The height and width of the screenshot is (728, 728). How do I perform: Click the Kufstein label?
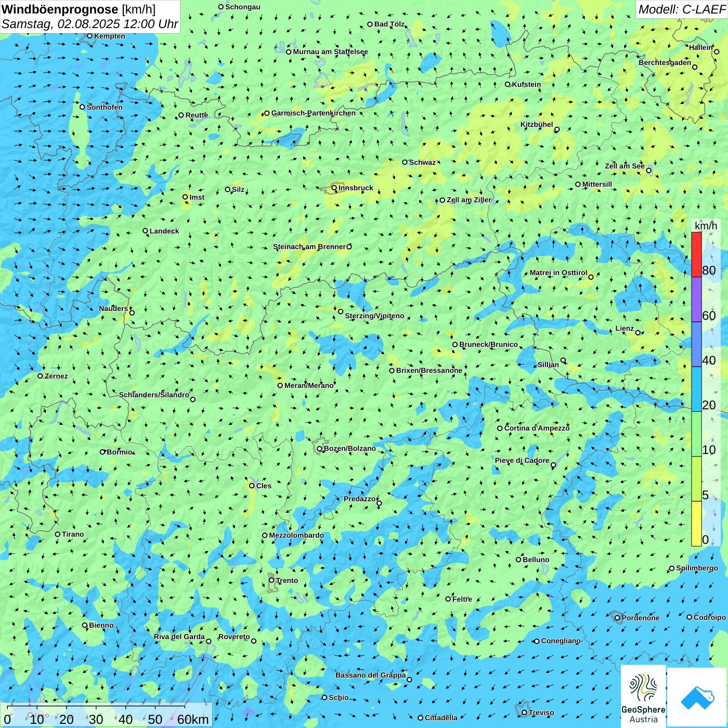(526, 84)
